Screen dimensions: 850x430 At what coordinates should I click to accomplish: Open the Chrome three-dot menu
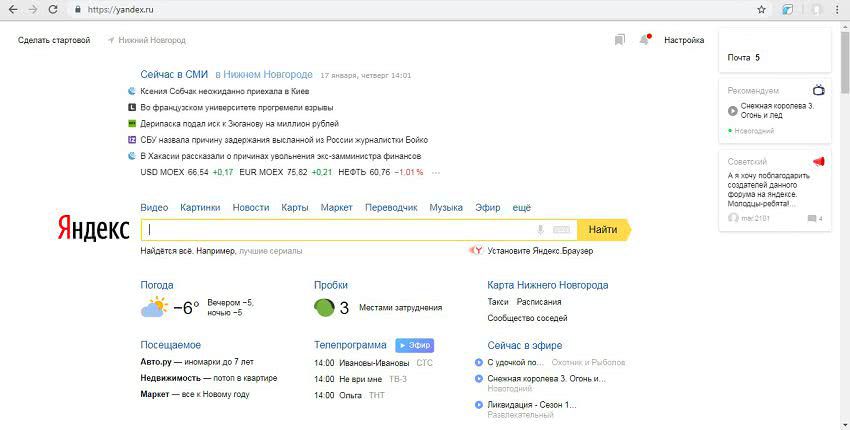837,9
